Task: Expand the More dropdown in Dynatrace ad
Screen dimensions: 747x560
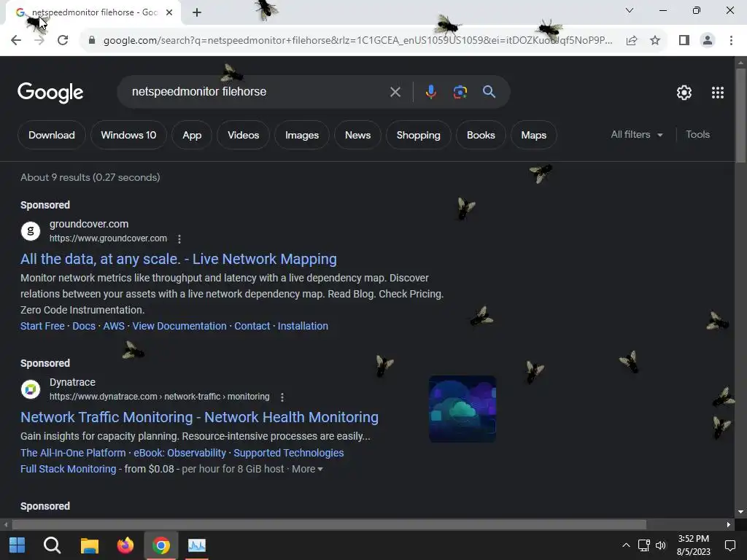Action: click(307, 469)
